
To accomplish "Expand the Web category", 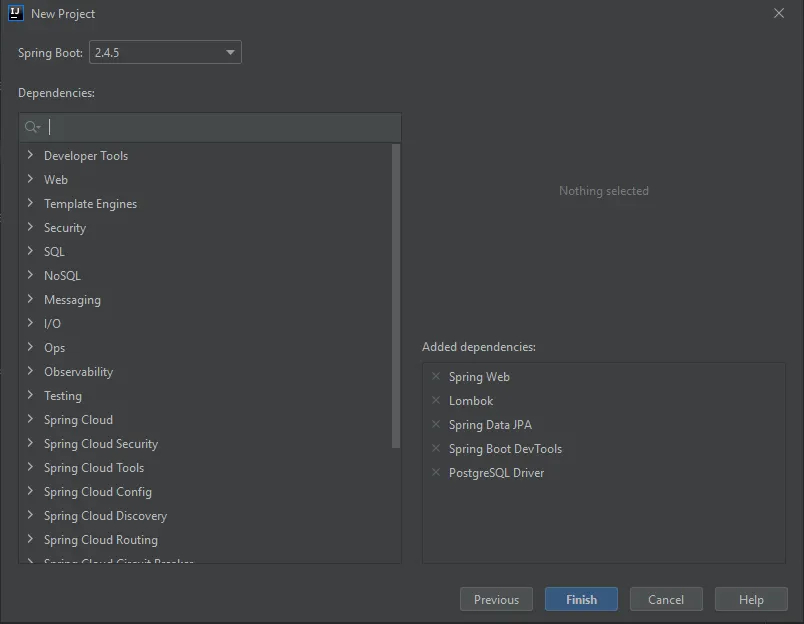I will click(x=30, y=179).
